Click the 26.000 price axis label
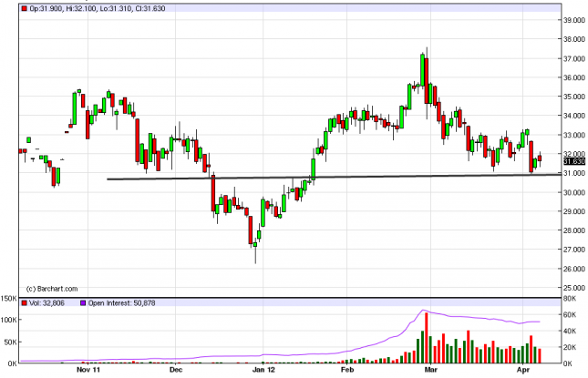 click(573, 269)
